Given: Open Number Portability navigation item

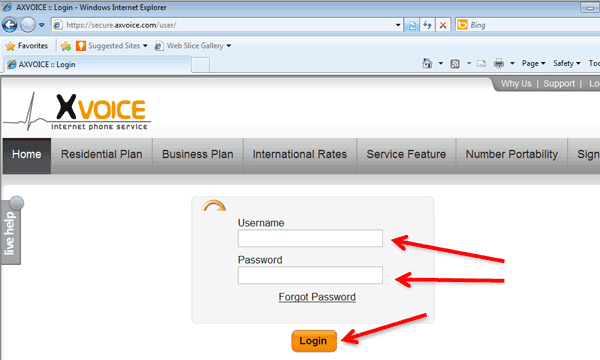Looking at the screenshot, I should coord(512,155).
